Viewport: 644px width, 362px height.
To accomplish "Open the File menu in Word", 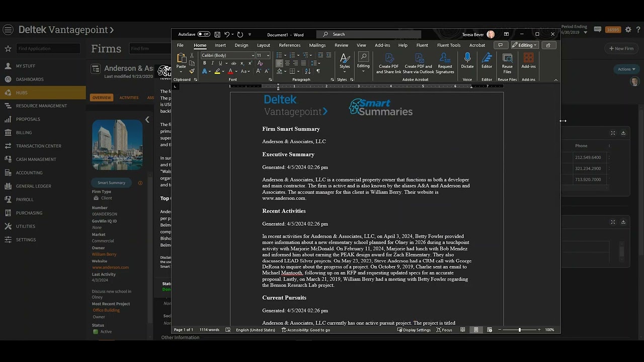I will [x=180, y=45].
